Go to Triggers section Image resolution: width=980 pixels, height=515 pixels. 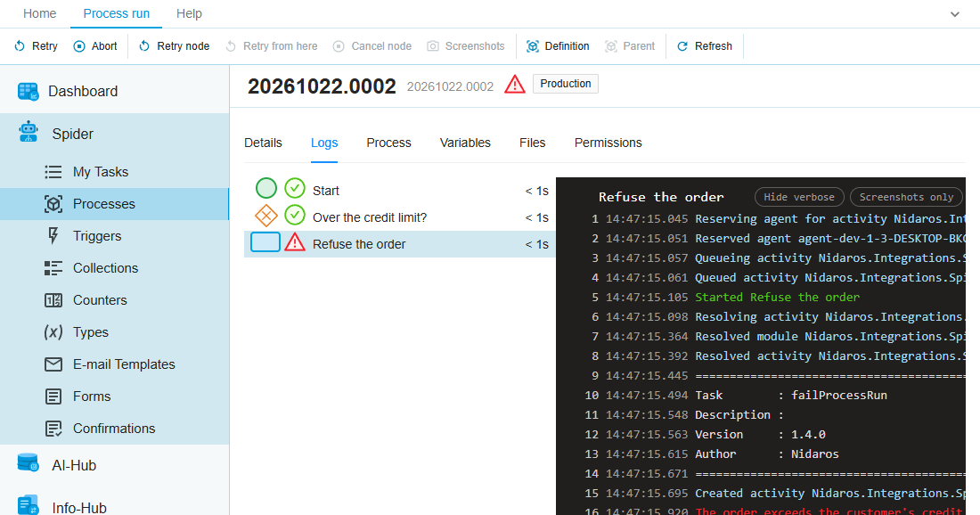(97, 236)
